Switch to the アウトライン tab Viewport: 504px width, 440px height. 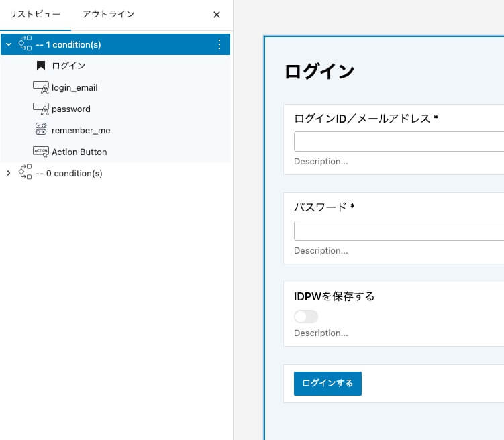tap(108, 14)
